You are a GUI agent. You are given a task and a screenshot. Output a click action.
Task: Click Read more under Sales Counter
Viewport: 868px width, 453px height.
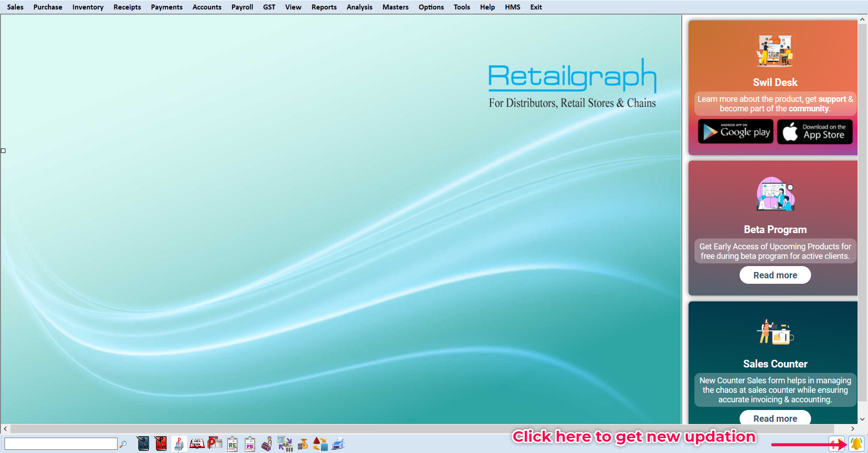point(775,418)
